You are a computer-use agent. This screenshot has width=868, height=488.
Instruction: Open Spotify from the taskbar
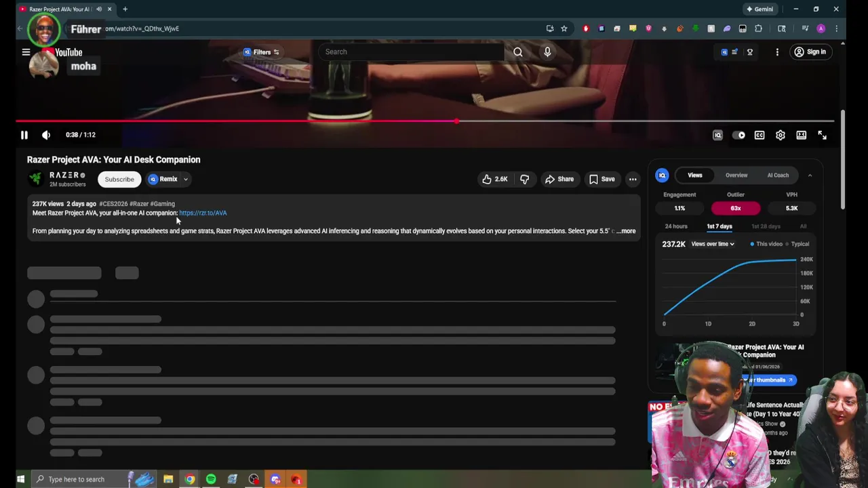tap(211, 479)
